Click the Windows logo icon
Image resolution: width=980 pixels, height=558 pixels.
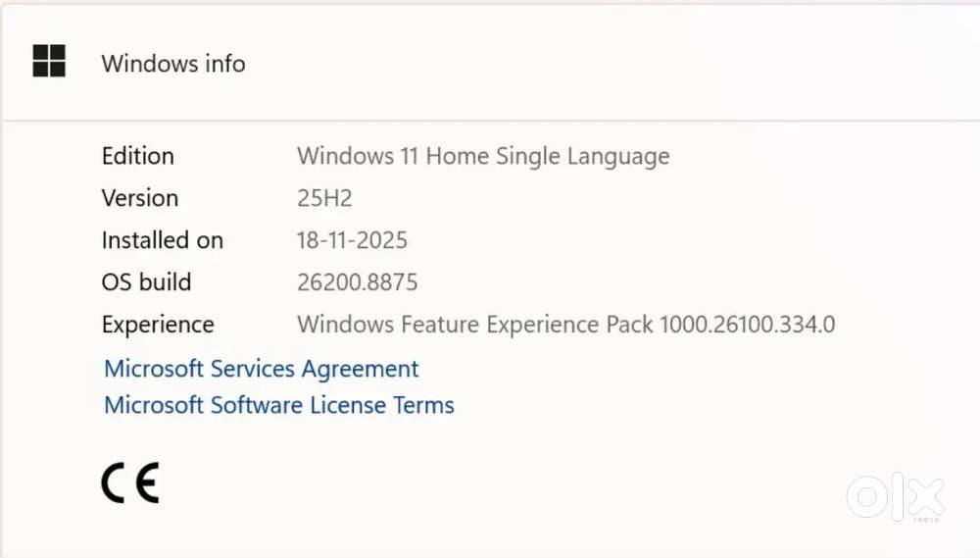(x=49, y=61)
